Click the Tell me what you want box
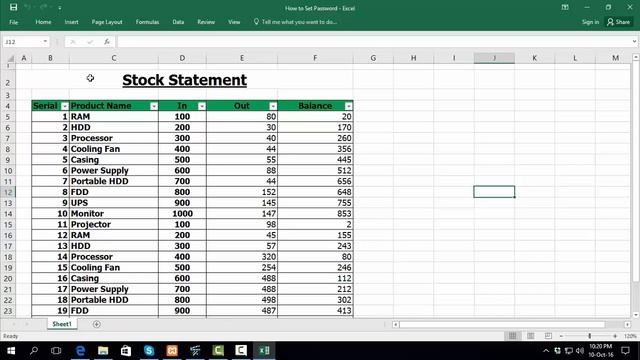Viewport: 640px width, 360px height. [296, 22]
